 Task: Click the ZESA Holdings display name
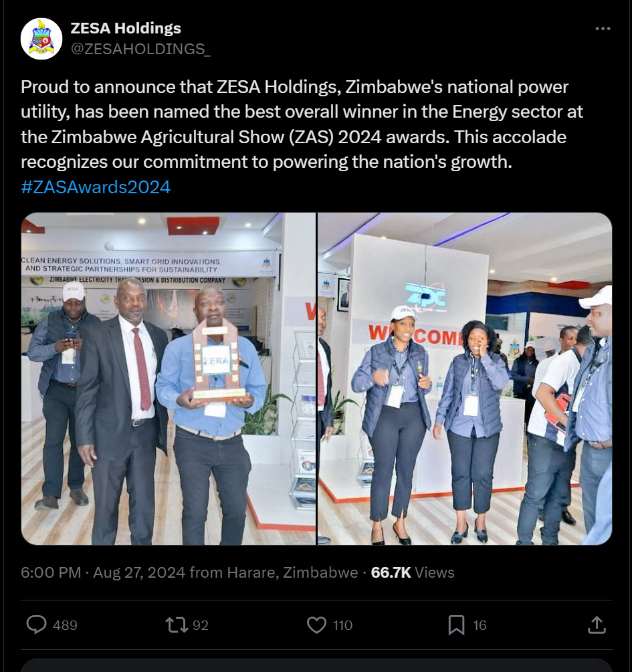click(126, 28)
